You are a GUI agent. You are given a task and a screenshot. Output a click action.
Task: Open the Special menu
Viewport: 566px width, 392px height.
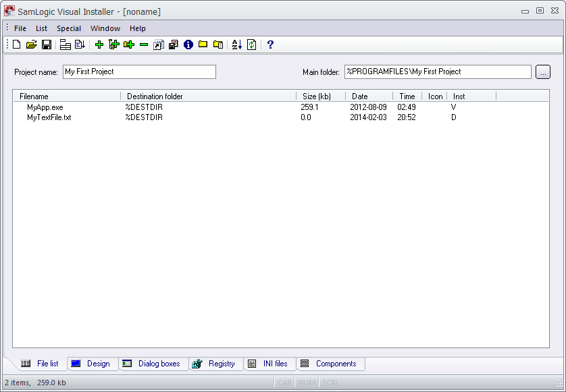pyautogui.click(x=69, y=28)
